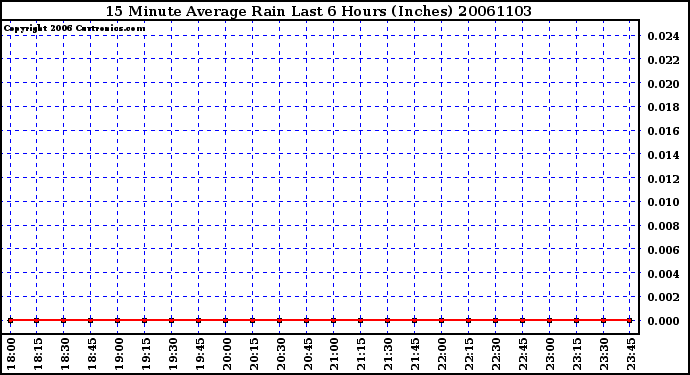690x375 pixels.
Task: Click the Copyright 2006 Cartronics.com text
Action: tap(74, 29)
